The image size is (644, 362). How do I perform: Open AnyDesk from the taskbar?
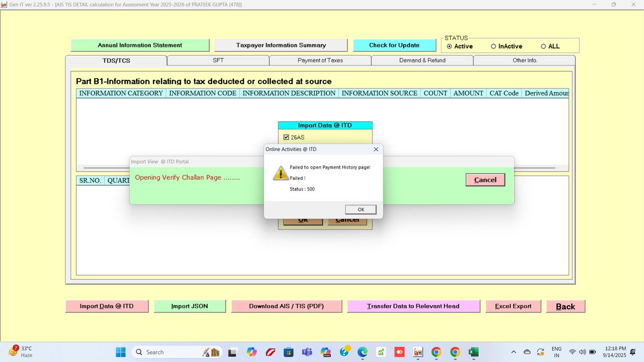[x=399, y=352]
